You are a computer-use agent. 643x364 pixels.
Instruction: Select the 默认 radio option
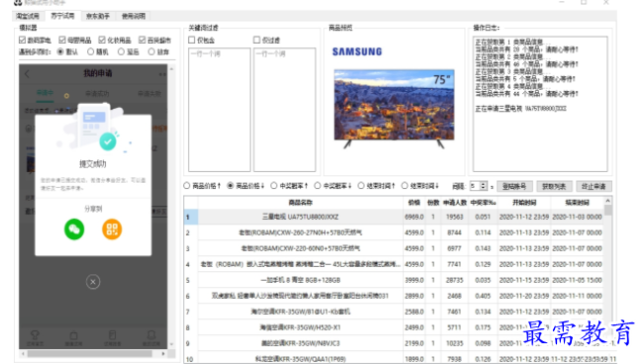coord(60,51)
